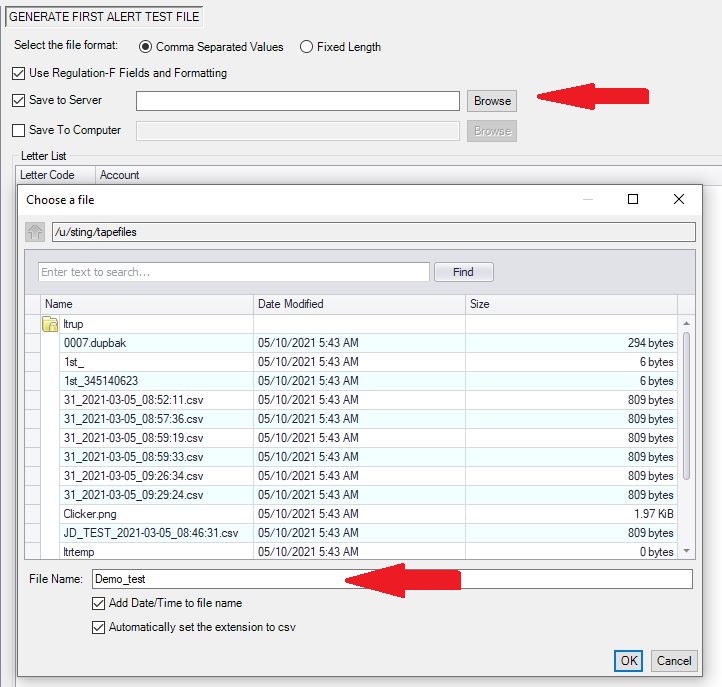Click date cell of Clicker.png row
Screen dimensions: 722x687
click(x=359, y=514)
